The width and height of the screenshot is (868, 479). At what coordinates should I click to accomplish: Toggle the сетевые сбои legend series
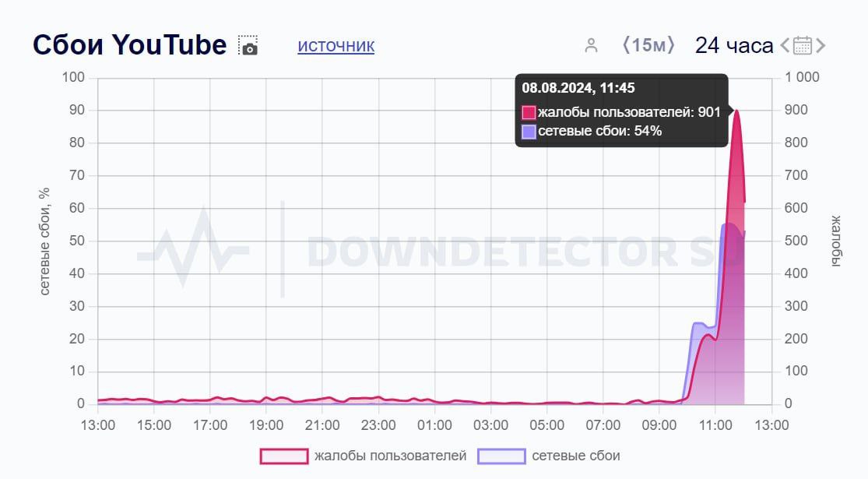pos(575,456)
